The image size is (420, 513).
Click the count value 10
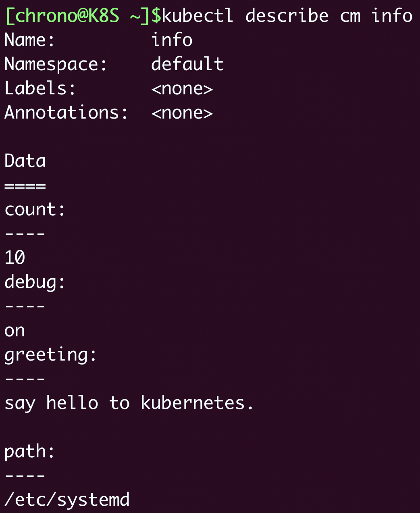point(15,258)
